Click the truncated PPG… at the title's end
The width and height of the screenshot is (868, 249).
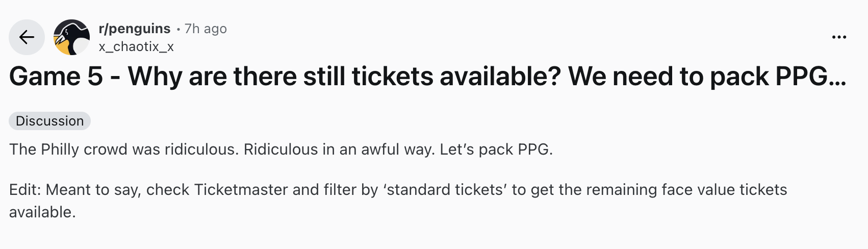pyautogui.click(x=811, y=77)
